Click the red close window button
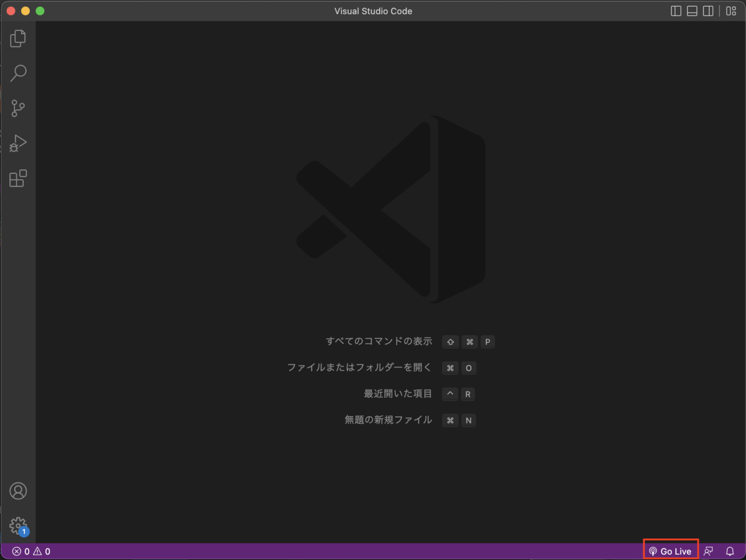Image resolution: width=746 pixels, height=560 pixels. click(x=11, y=11)
